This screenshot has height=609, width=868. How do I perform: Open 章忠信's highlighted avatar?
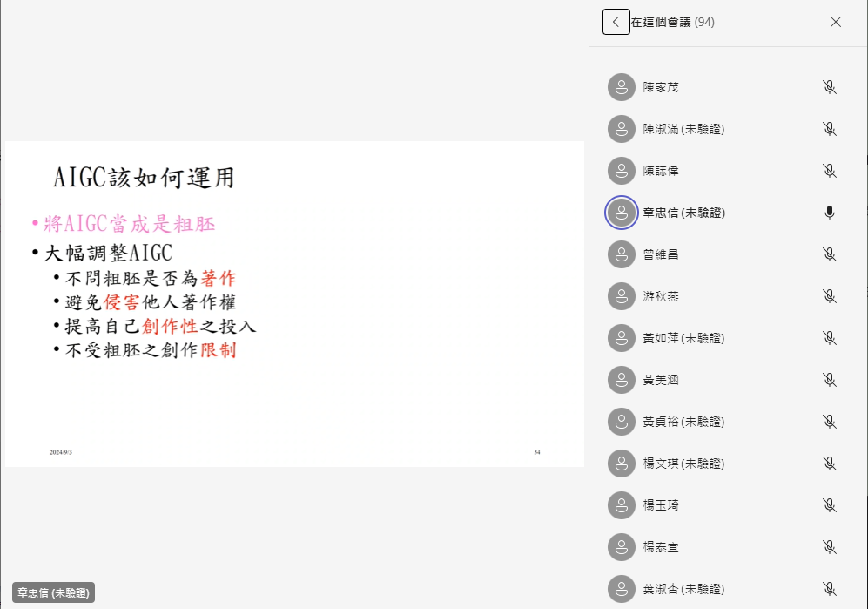(x=621, y=213)
